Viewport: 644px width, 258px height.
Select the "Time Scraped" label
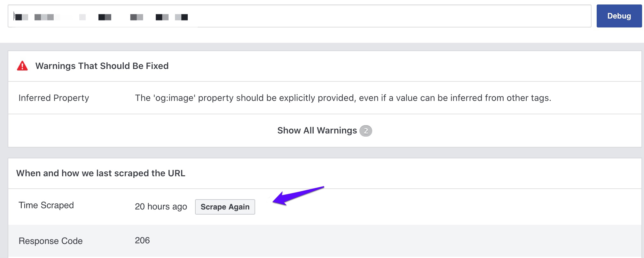(46, 205)
